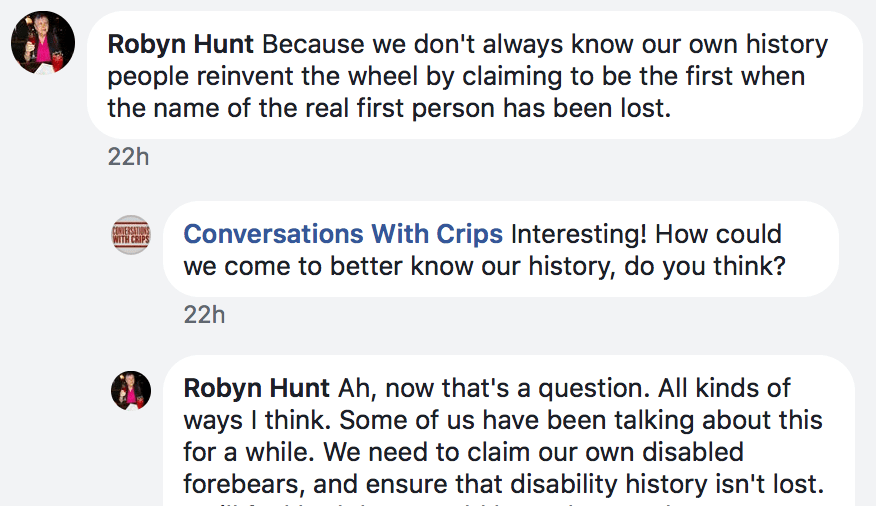This screenshot has width=876, height=506.
Task: Click the Conversations With Crips page logo
Action: point(131,235)
